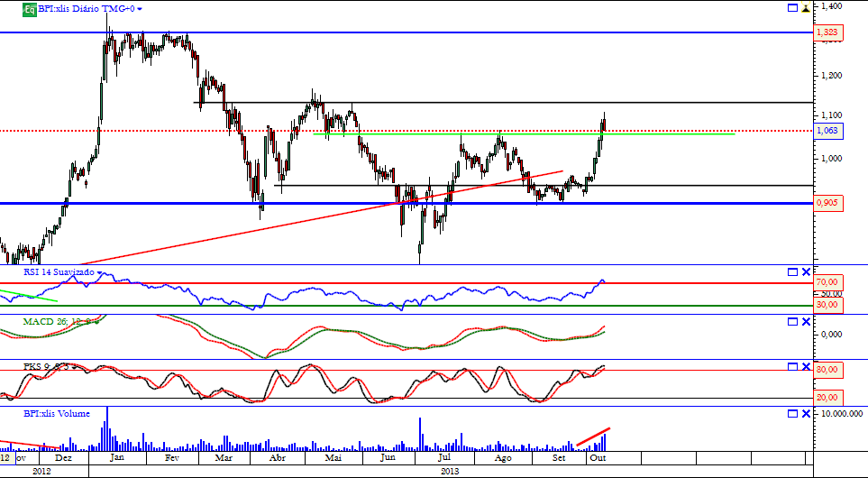
Task: Maximize the main BPI price chart panel
Action: coord(792,8)
